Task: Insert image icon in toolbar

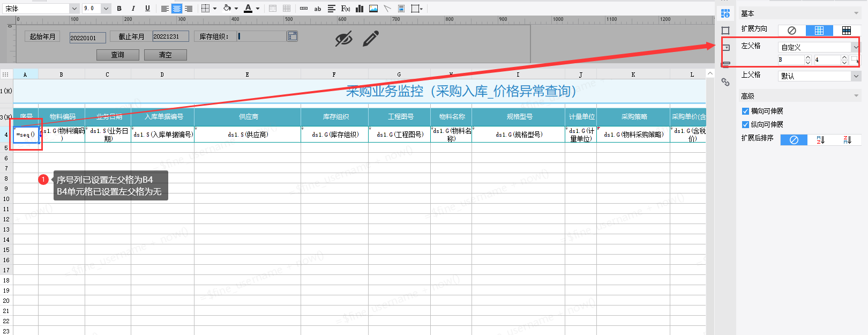Action: pos(373,9)
